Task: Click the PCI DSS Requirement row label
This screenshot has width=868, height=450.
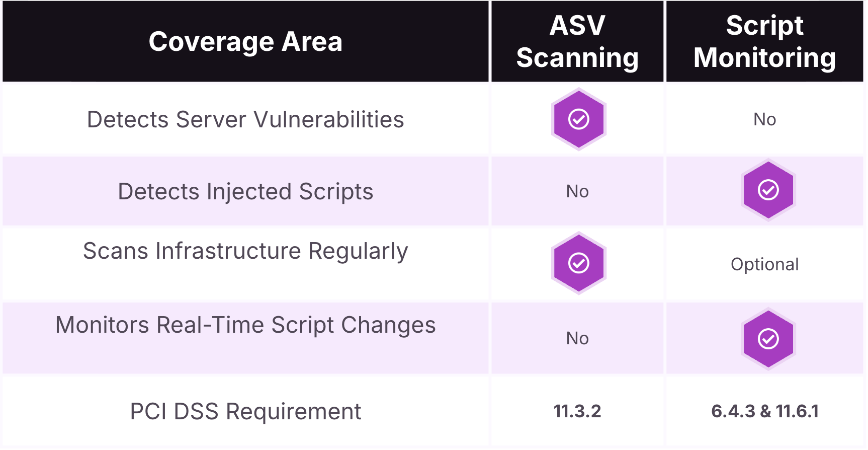Action: click(245, 412)
